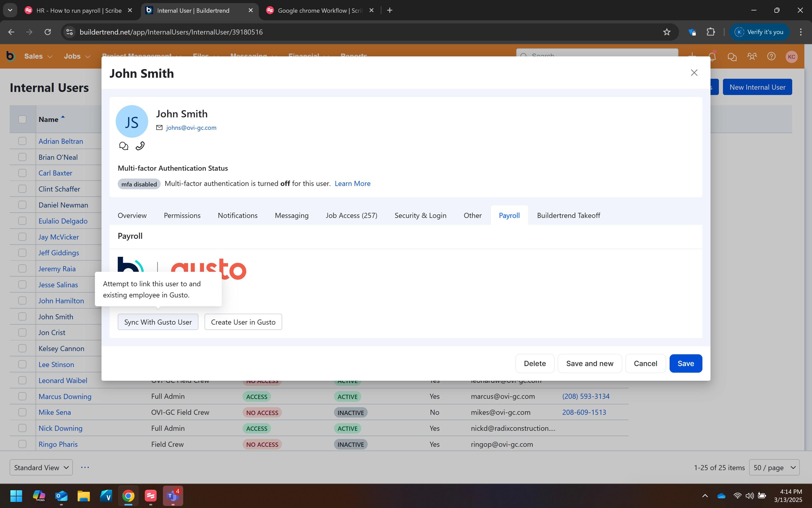
Task: Check the box for Marcus Downing
Action: (22, 396)
